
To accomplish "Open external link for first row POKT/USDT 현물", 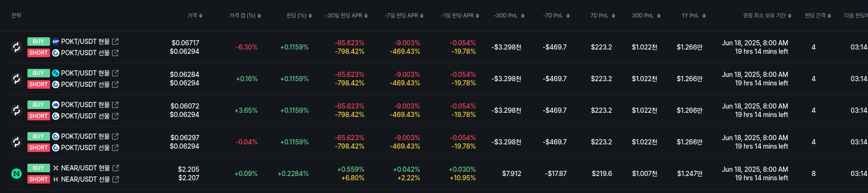I will click(x=115, y=42).
